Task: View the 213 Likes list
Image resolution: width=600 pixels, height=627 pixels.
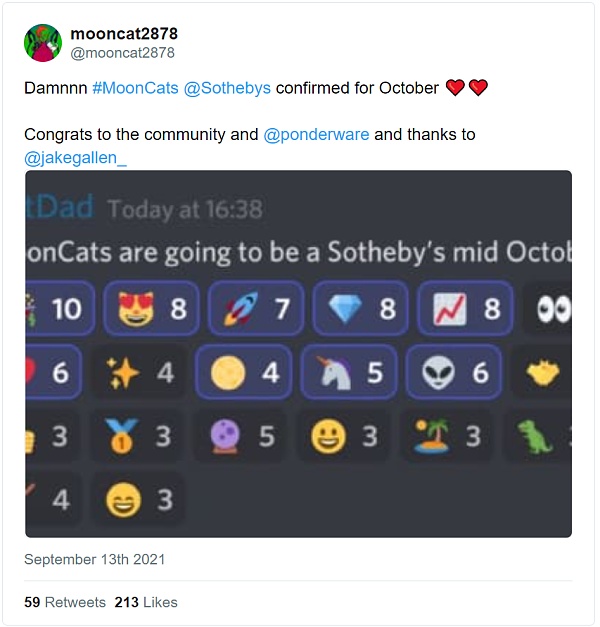Action: point(145,602)
